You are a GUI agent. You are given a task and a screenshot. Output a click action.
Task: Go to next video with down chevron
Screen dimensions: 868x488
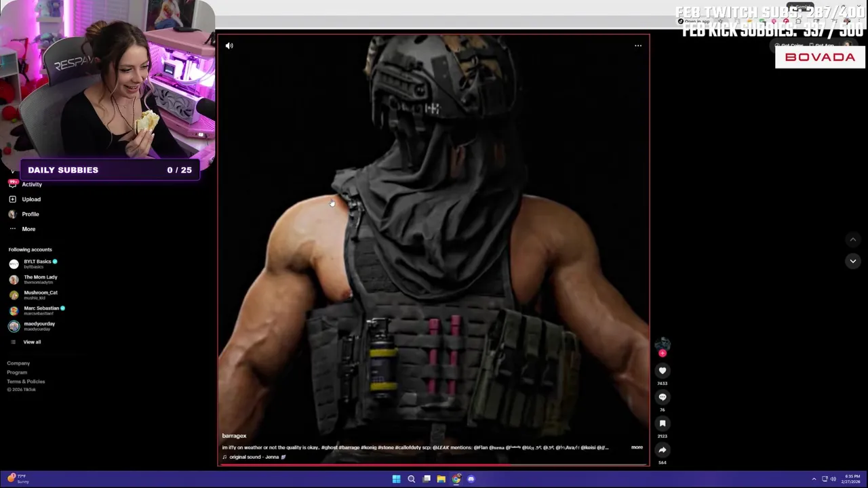(x=853, y=261)
